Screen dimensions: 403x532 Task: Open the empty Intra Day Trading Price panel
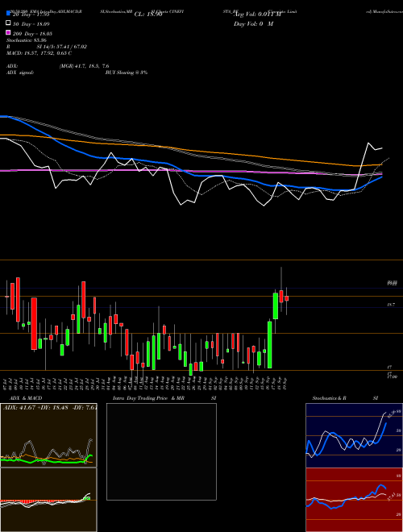click(161, 451)
